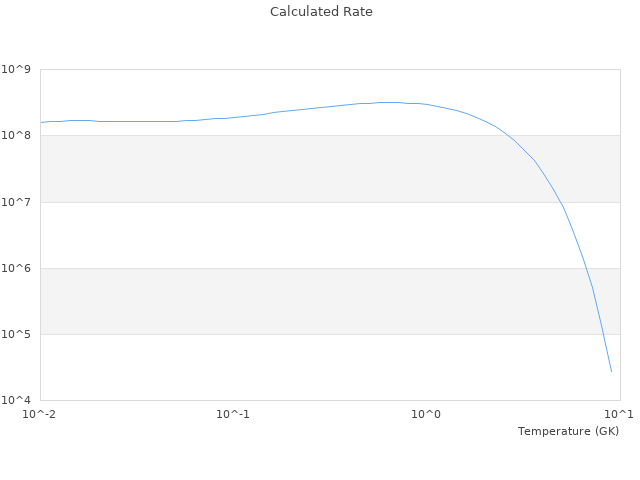This screenshot has width=640, height=480.
Task: Click the 10^9 y-axis tick label
Action: pos(18,69)
